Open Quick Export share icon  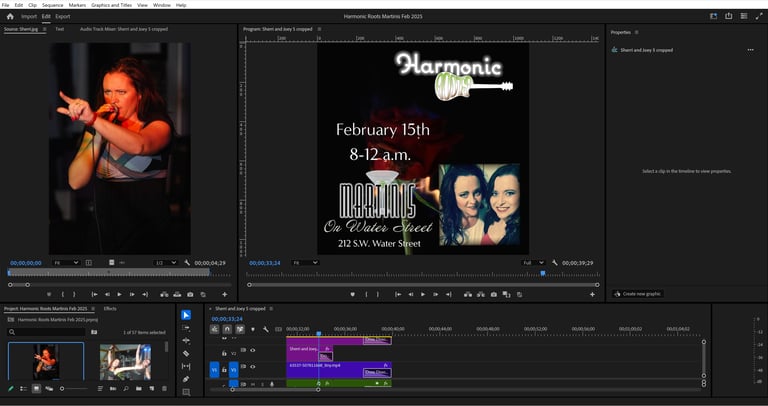coord(729,16)
